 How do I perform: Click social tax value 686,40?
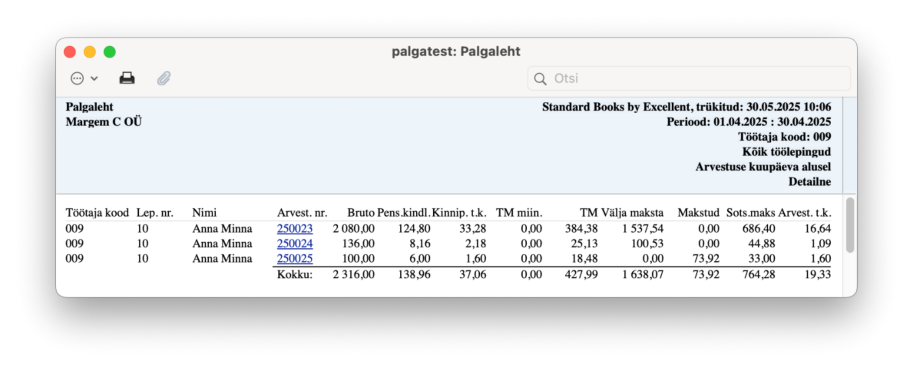point(759,229)
